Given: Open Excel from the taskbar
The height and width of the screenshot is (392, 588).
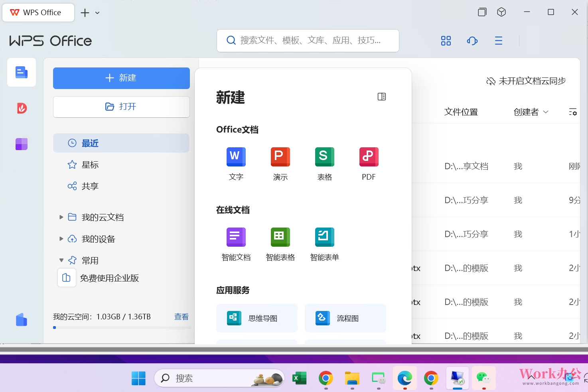Looking at the screenshot, I should (300, 378).
